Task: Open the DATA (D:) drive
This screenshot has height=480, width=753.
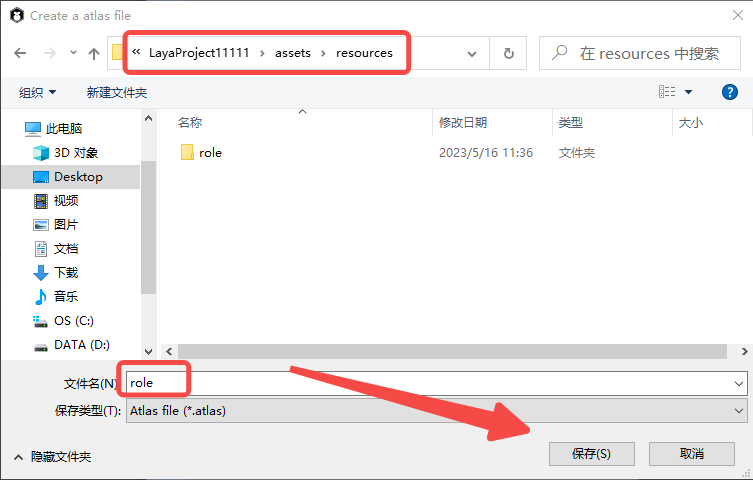Action: [80, 345]
